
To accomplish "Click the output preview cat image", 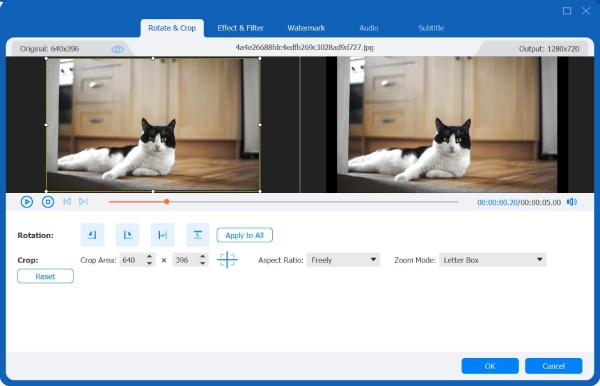I will (x=447, y=125).
